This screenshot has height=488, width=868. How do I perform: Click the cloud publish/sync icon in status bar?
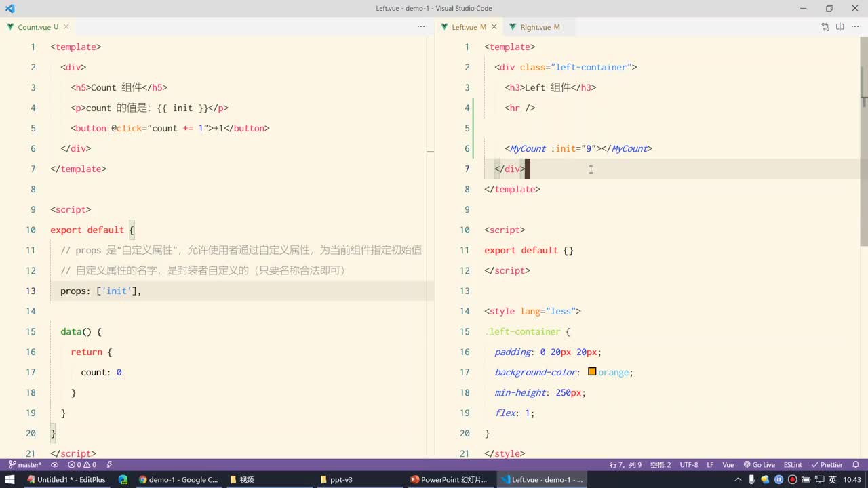click(55, 465)
